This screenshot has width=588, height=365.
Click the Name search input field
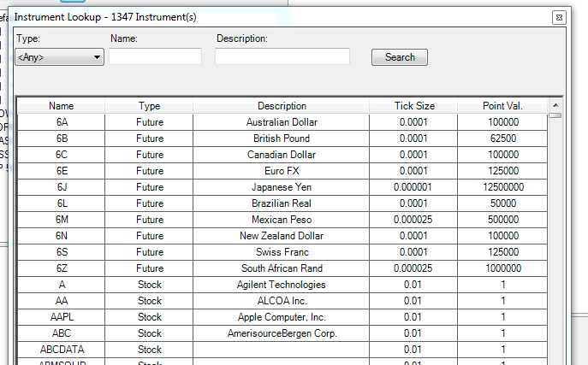click(x=155, y=57)
